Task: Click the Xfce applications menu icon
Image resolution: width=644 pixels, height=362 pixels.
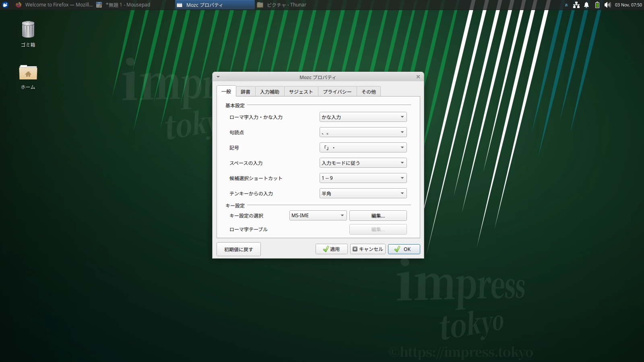Action: [x=5, y=5]
